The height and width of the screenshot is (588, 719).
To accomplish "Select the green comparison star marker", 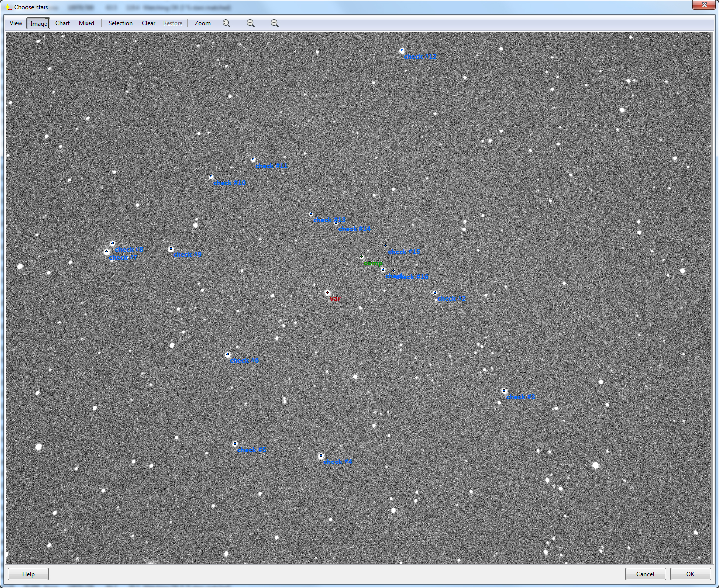I will pos(361,257).
